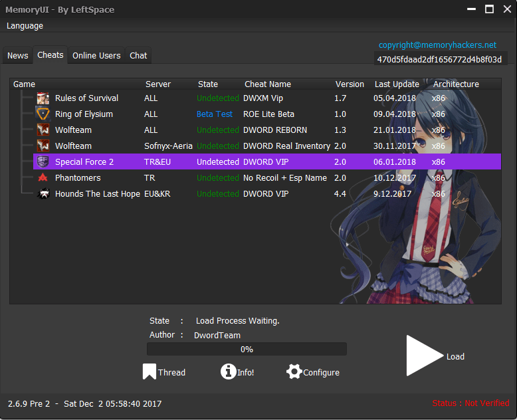The image size is (517, 420).
Task: Click the 0% progress bar
Action: [247, 349]
